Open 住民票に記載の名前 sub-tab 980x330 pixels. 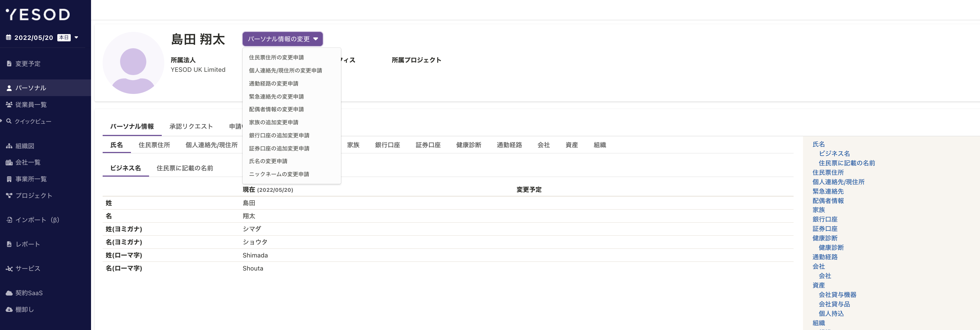coord(185,168)
